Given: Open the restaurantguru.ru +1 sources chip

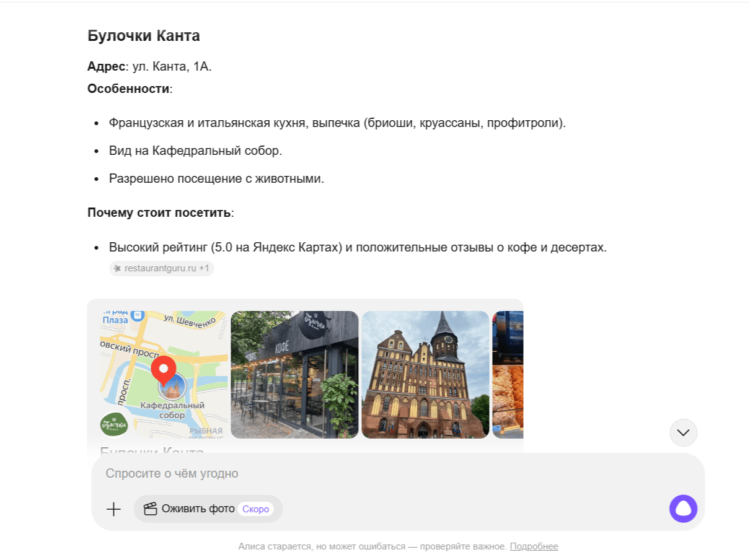Looking at the screenshot, I should [x=162, y=268].
